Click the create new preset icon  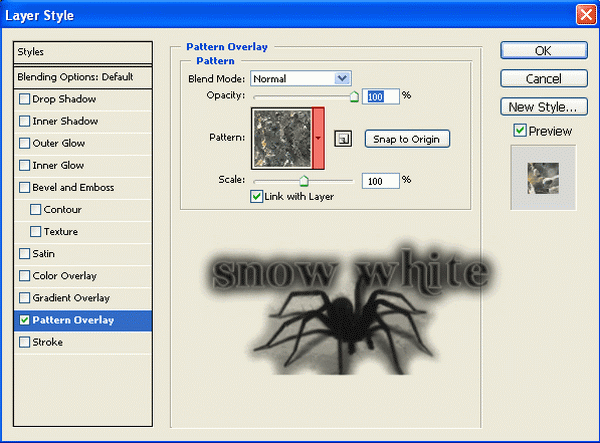(342, 140)
